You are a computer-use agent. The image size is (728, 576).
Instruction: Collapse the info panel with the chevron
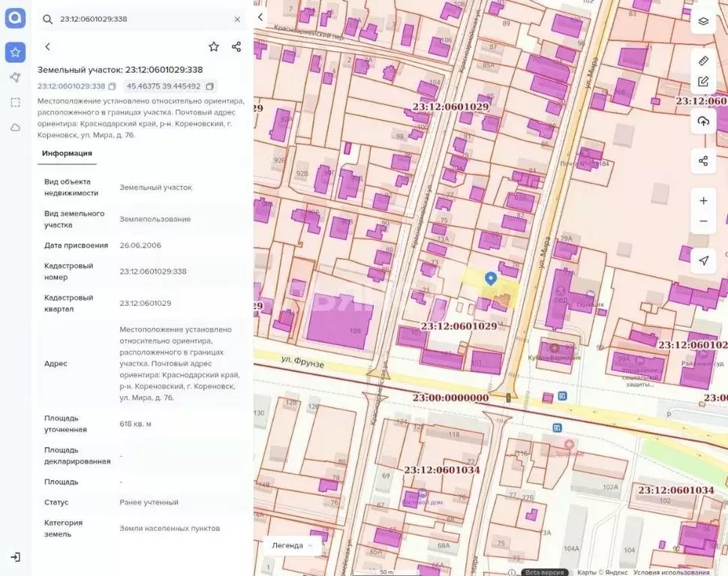[260, 16]
